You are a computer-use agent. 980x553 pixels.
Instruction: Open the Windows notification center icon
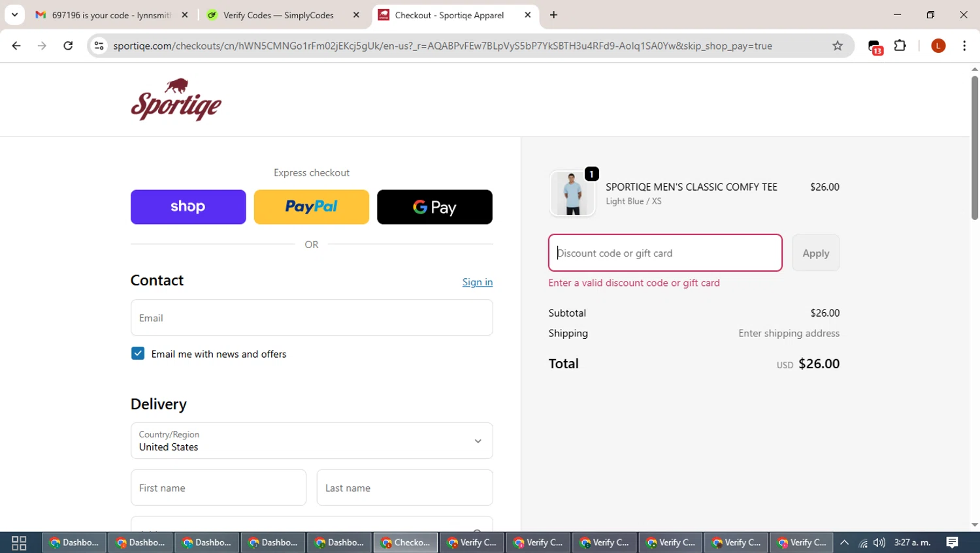(953, 543)
